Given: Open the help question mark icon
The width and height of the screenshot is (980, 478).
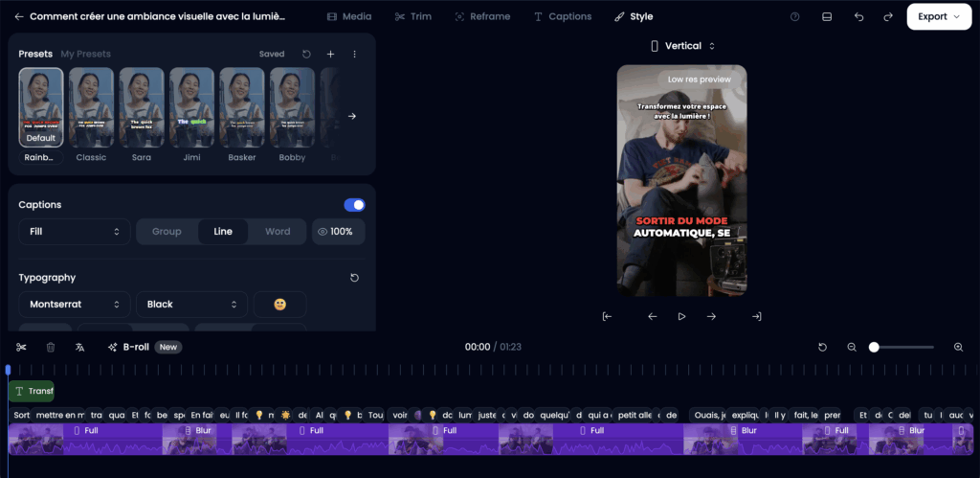Looking at the screenshot, I should tap(794, 16).
